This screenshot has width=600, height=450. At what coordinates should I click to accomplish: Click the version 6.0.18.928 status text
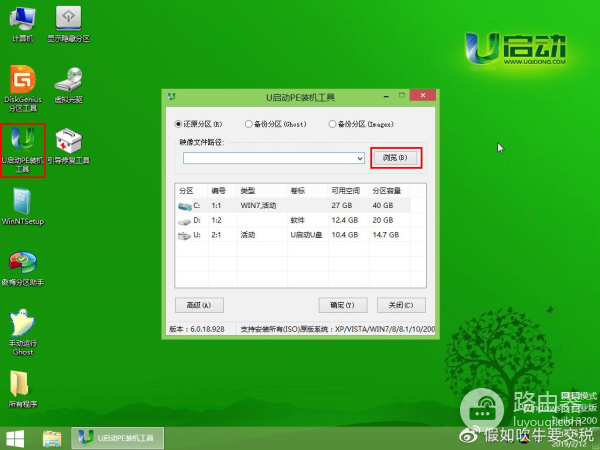click(x=197, y=329)
